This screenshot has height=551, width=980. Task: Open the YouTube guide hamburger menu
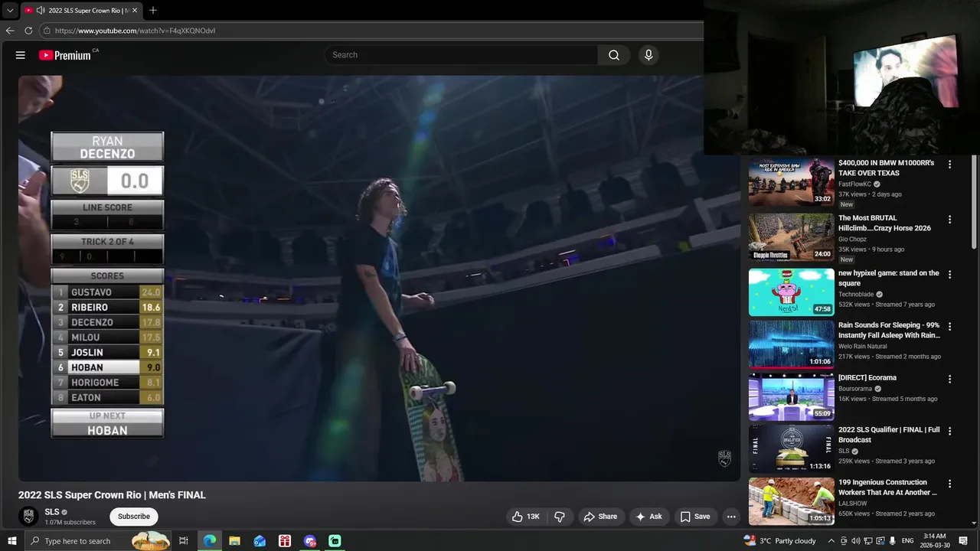pos(21,55)
